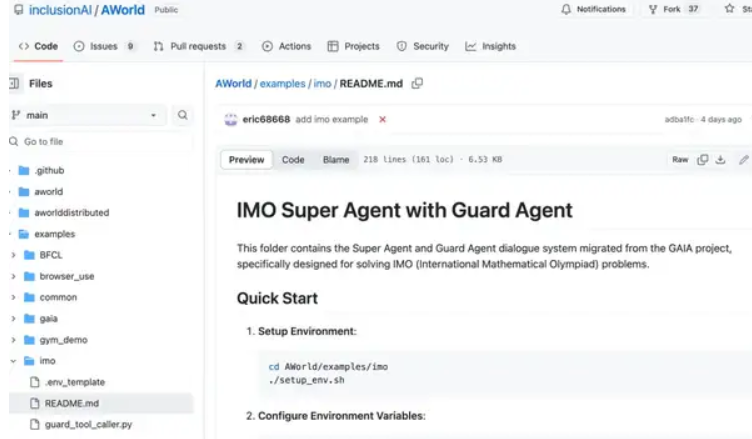This screenshot has height=439, width=752.
Task: Collapse the Files side panel
Action: (14, 84)
